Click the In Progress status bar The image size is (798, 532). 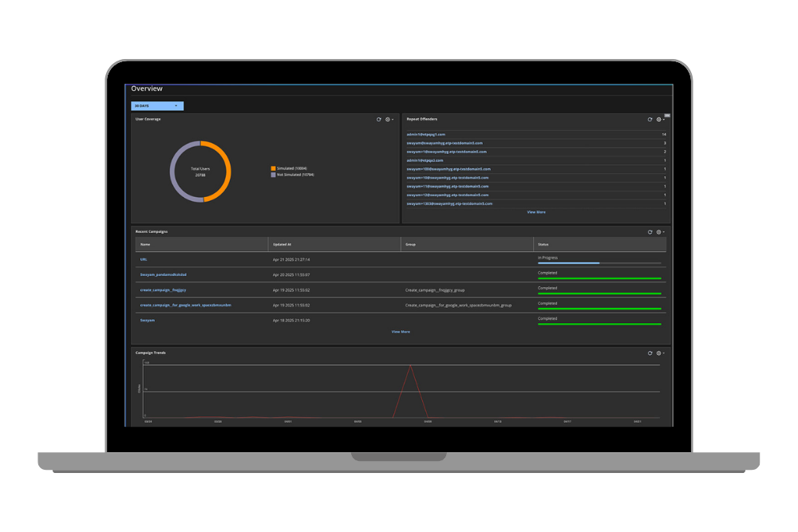tap(599, 263)
